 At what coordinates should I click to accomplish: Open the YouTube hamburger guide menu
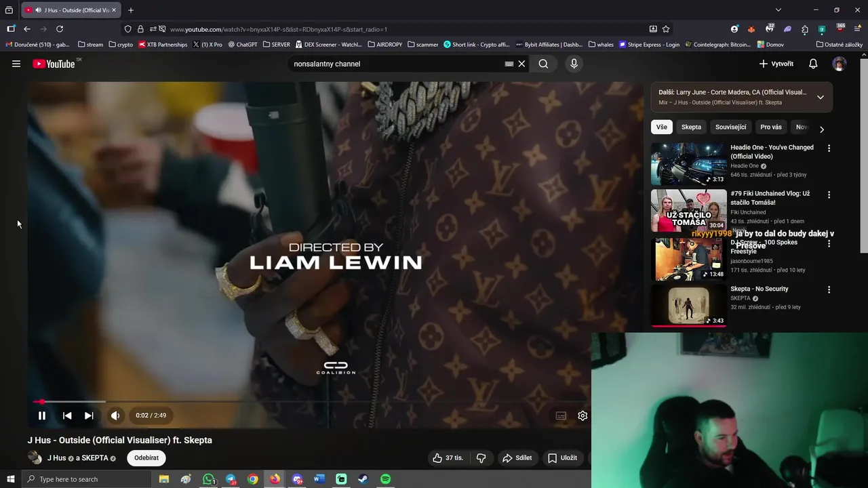(16, 64)
